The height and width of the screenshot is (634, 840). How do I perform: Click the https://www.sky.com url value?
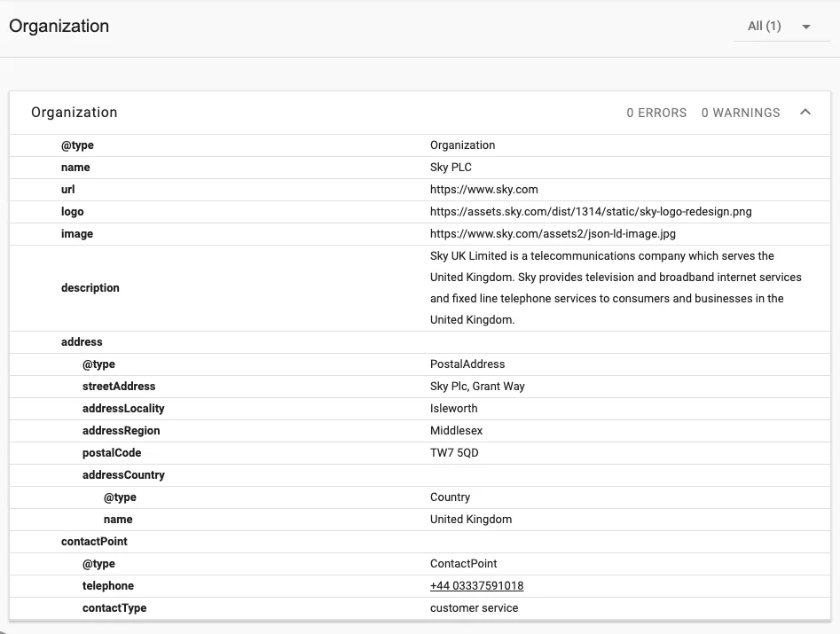point(483,190)
